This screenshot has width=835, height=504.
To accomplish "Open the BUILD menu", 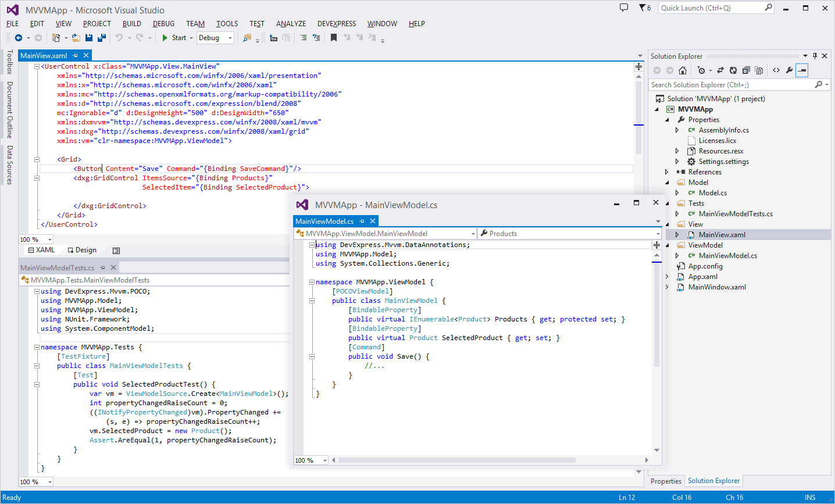I will click(x=131, y=24).
